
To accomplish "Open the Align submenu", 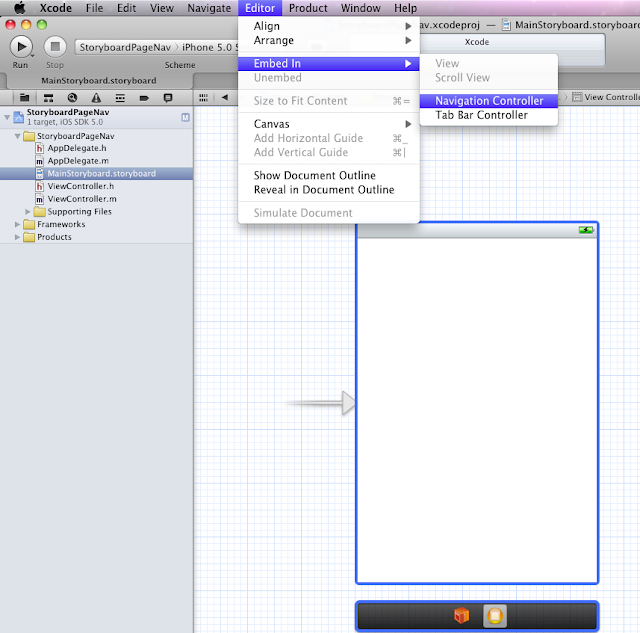I will 329,26.
